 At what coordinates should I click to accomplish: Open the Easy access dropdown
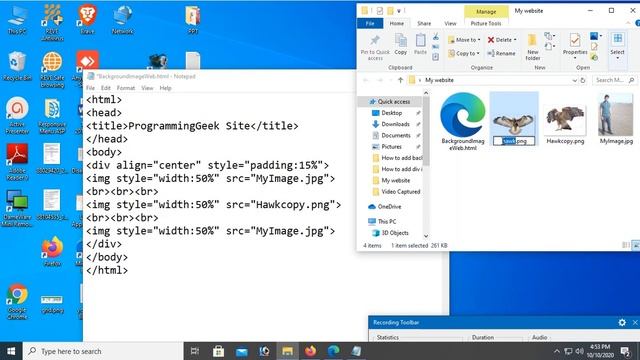tap(550, 46)
